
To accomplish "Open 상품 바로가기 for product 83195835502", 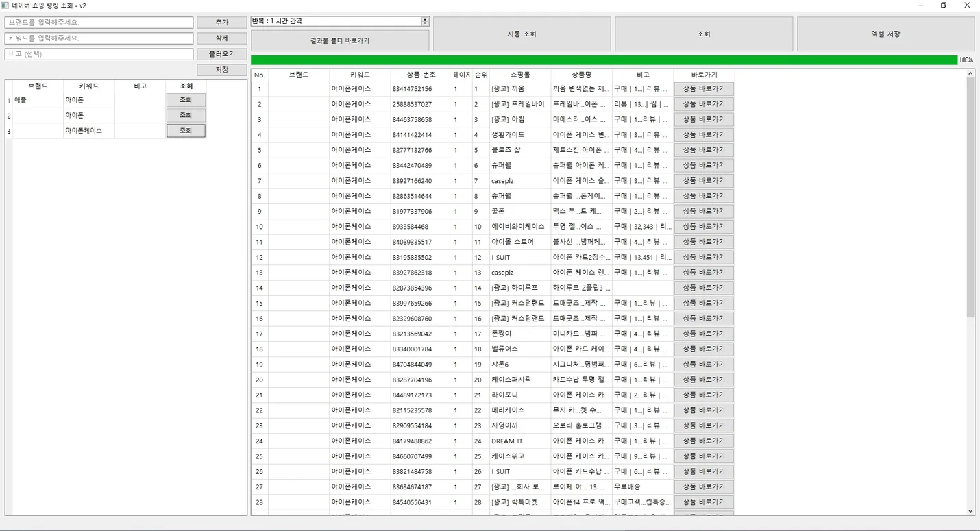I will click(704, 257).
